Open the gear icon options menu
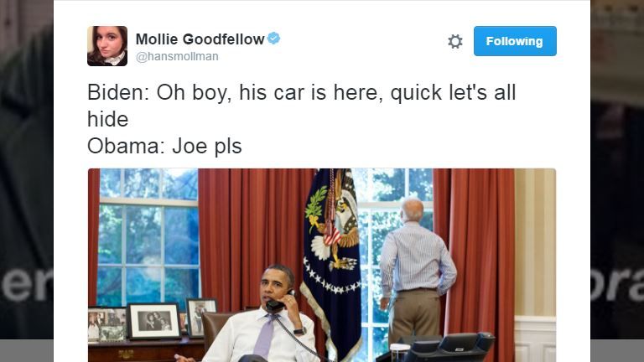The width and height of the screenshot is (644, 362). click(455, 41)
